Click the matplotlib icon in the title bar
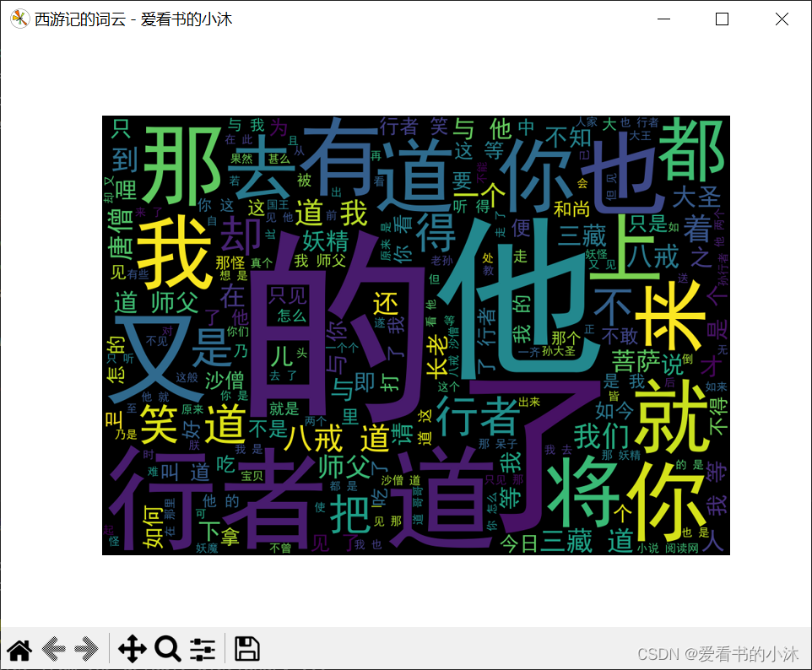The width and height of the screenshot is (812, 670). pos(19,19)
